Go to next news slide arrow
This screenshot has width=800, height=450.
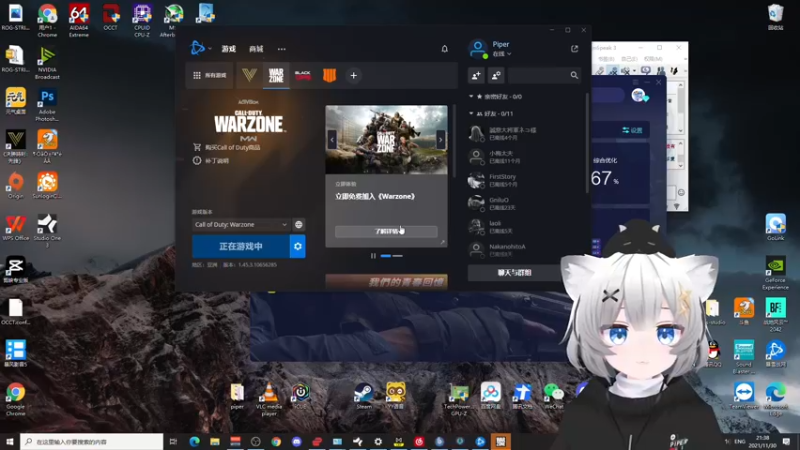(x=441, y=139)
